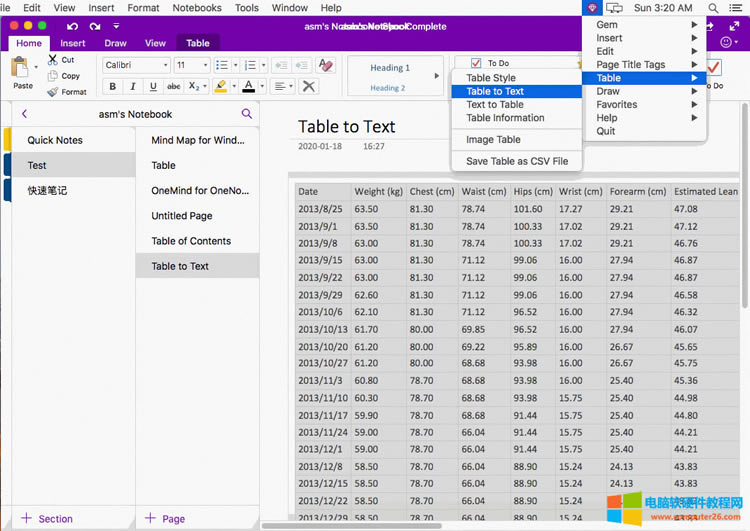750x531 pixels.
Task: Open the notebook search magnifier
Action: tap(247, 114)
